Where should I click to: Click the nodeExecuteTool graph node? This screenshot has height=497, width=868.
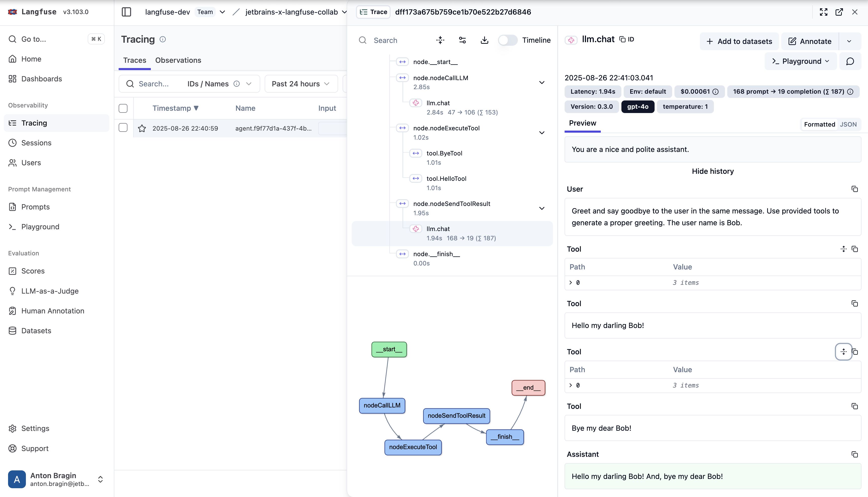(x=413, y=447)
